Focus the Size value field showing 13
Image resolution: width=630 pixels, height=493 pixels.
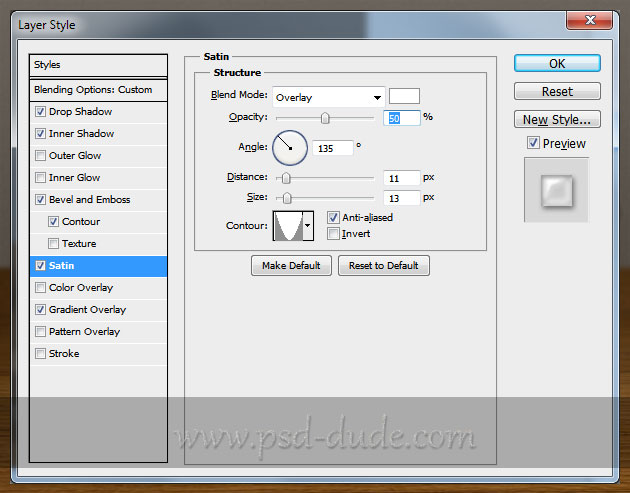pos(402,198)
